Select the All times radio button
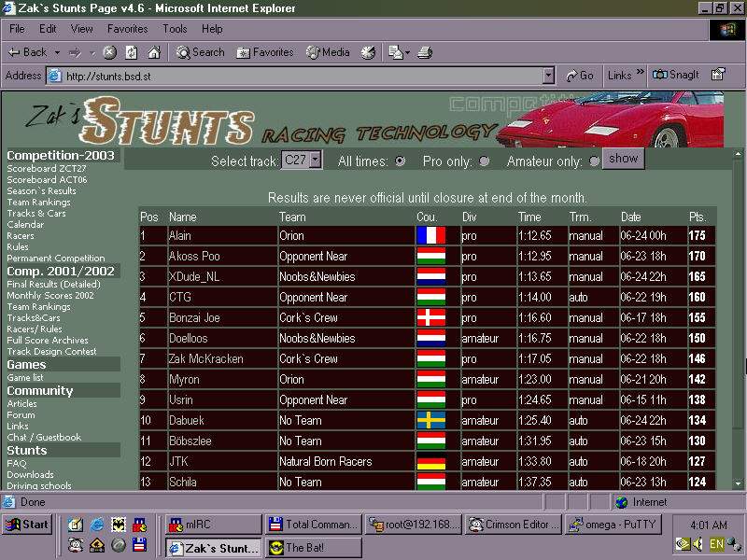 pos(401,161)
